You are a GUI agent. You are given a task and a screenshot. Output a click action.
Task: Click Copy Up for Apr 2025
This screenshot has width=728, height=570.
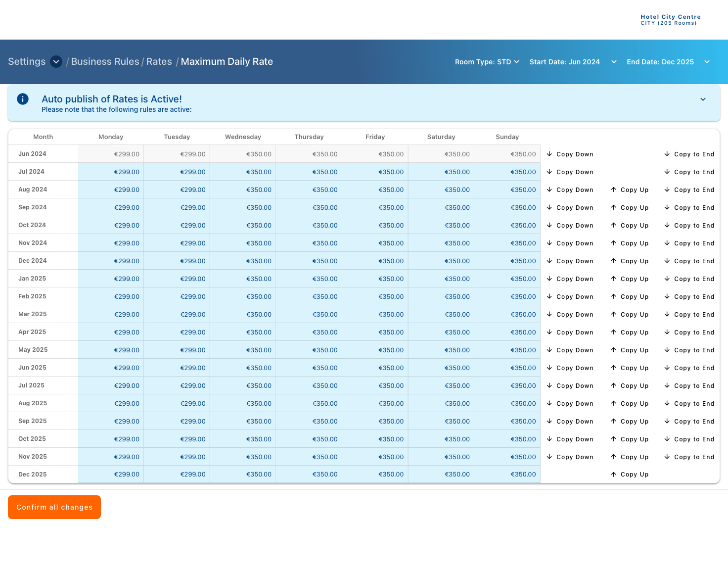click(x=630, y=332)
